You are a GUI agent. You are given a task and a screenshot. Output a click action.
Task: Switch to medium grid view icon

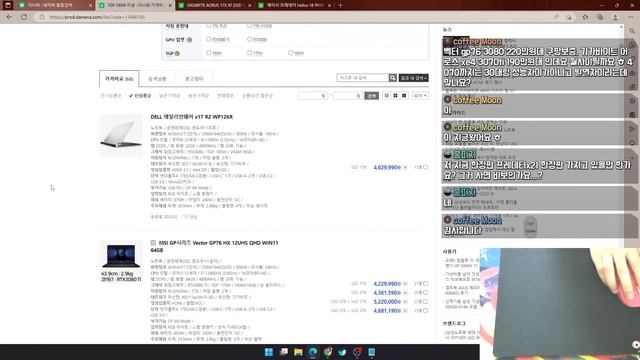[396, 96]
